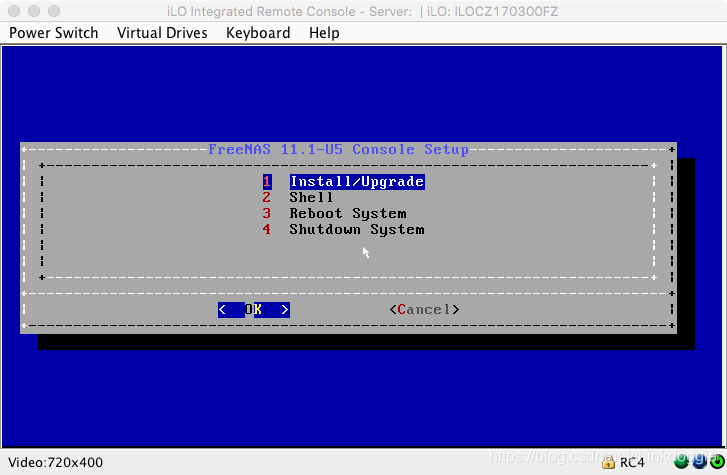Image resolution: width=727 pixels, height=475 pixels.
Task: Open the Virtual Drives menu
Action: tap(162, 33)
